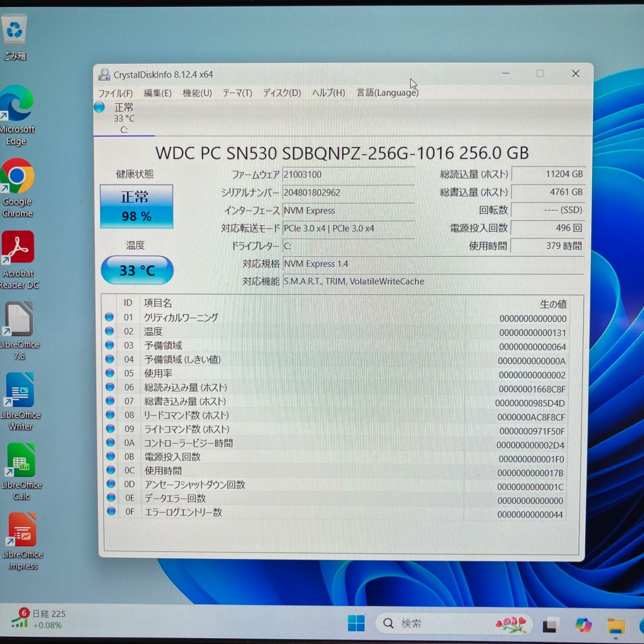The image size is (644, 644).
Task: Open the ヘルプ(H) menu
Action: 329,93
